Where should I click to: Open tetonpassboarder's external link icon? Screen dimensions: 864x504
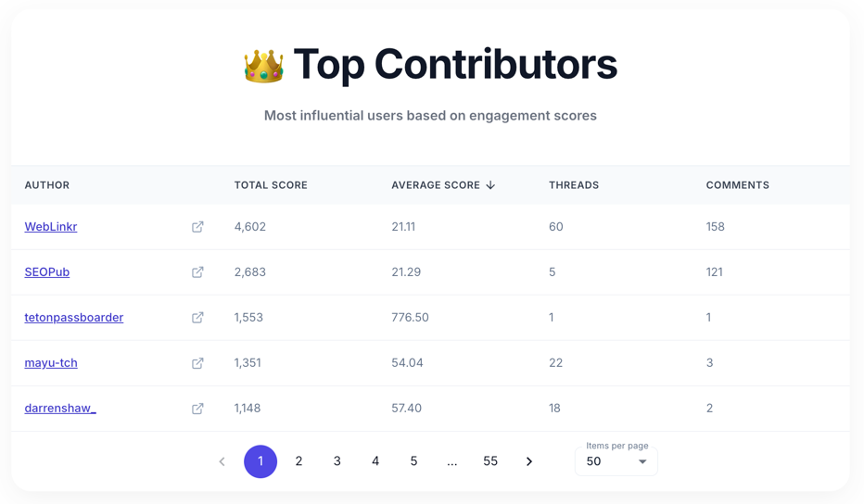pos(197,317)
